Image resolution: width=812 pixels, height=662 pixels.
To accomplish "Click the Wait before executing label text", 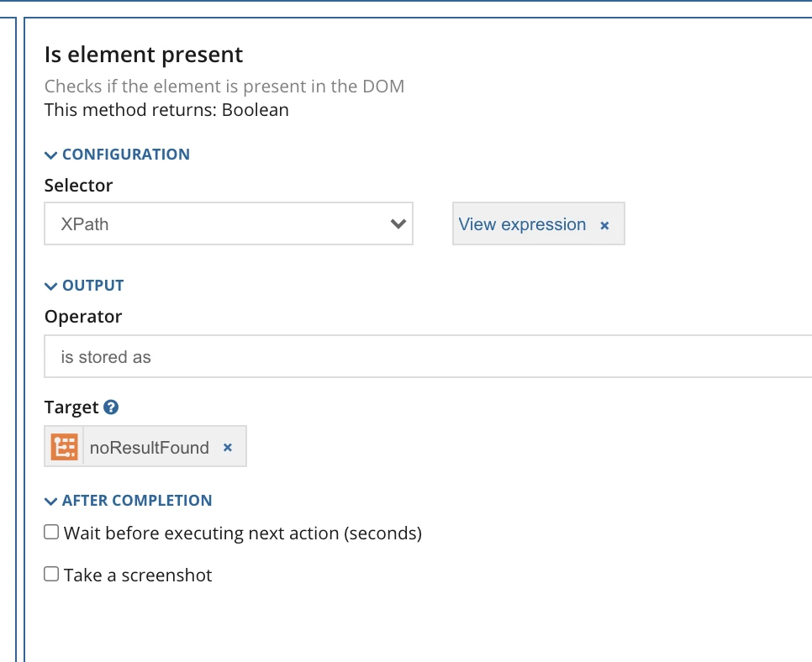I will [x=243, y=533].
